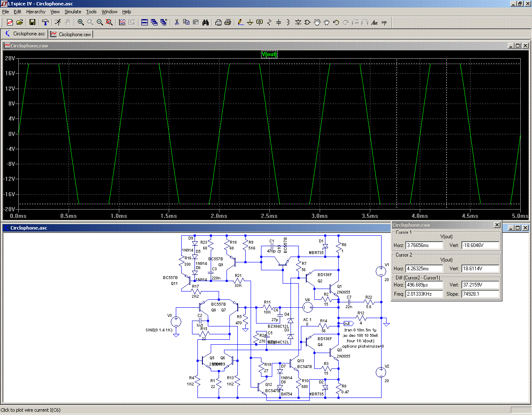Select the Draw Wire pencil tool
This screenshot has width=532, height=415.
point(240,22)
